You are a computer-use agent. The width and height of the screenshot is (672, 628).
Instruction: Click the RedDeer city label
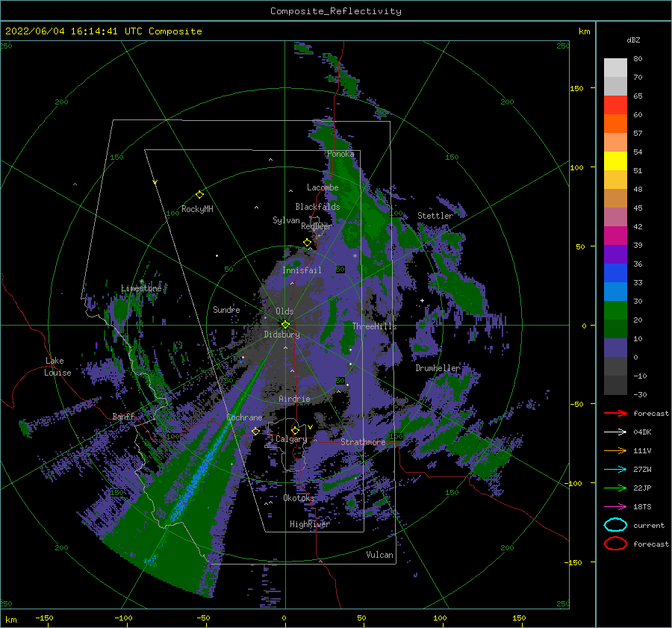[317, 226]
